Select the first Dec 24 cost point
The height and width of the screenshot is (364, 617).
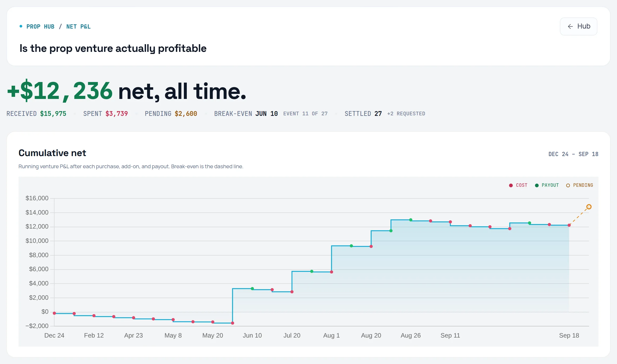coord(54,313)
